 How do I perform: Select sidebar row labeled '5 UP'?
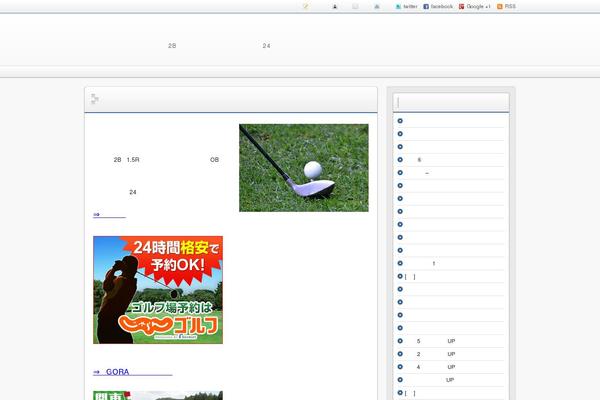tap(451, 341)
